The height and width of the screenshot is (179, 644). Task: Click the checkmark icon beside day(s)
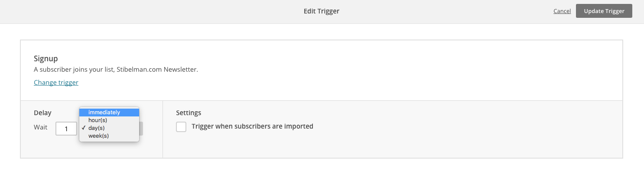click(x=83, y=128)
